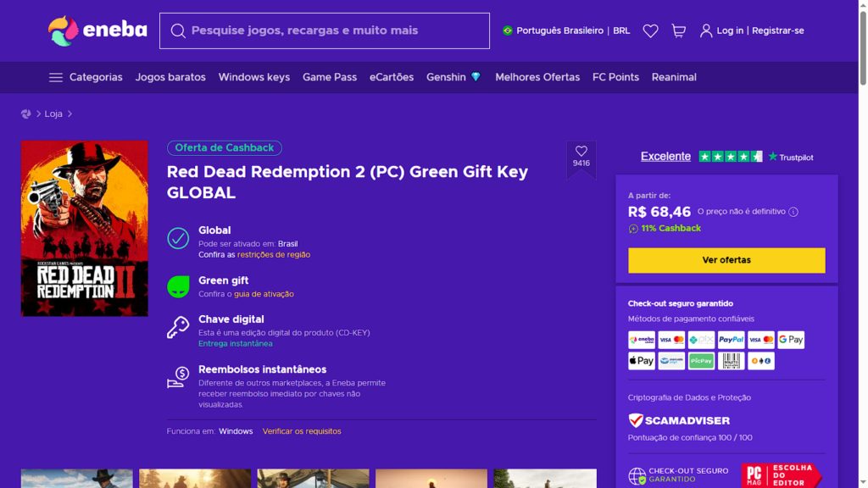Toggle wishlist heart with 9416 count

point(581,152)
